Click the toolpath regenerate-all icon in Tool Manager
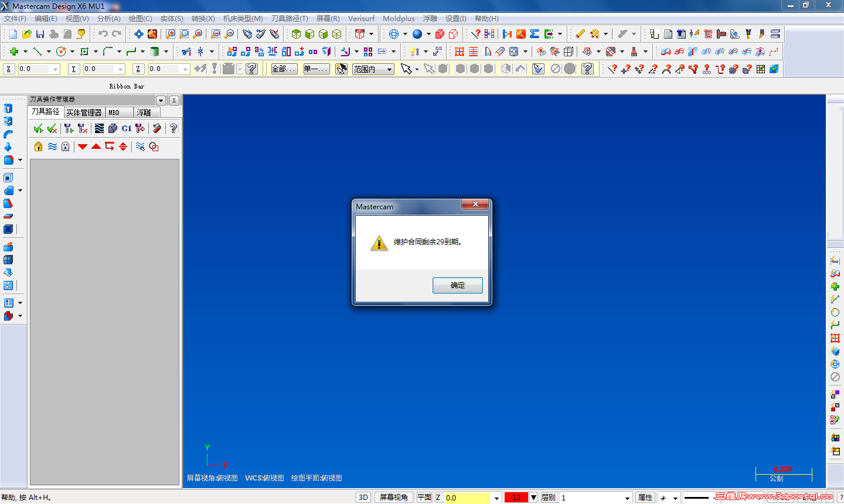The height and width of the screenshot is (504, 844). [38, 128]
